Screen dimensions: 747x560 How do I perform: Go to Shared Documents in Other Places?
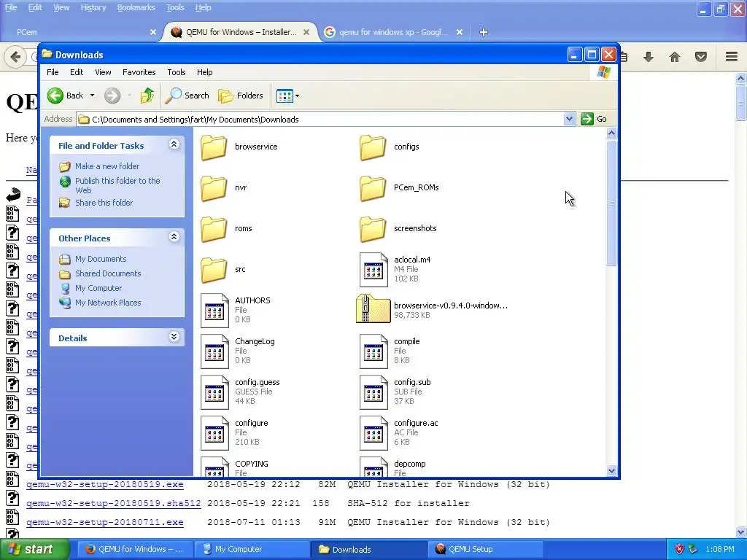pos(108,273)
